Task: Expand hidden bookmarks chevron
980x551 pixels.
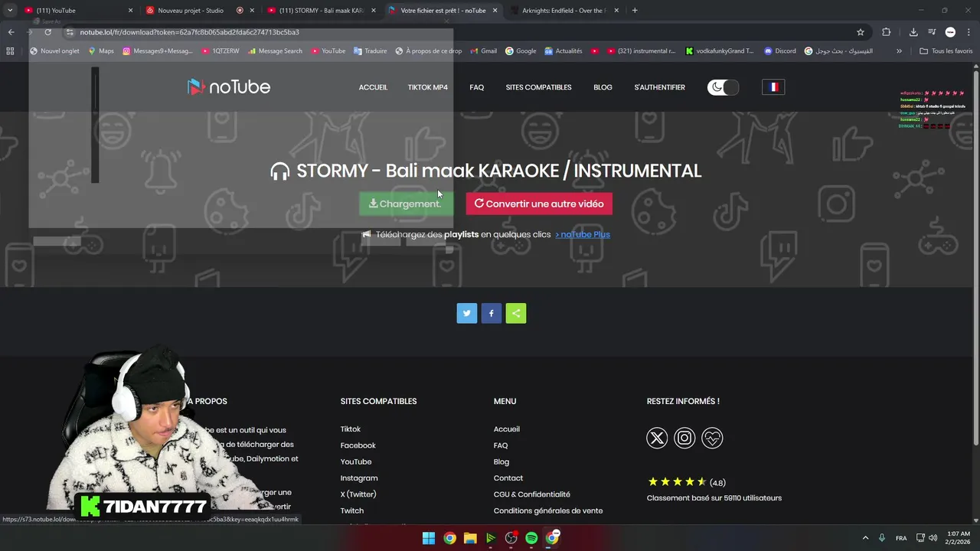Action: (x=899, y=51)
